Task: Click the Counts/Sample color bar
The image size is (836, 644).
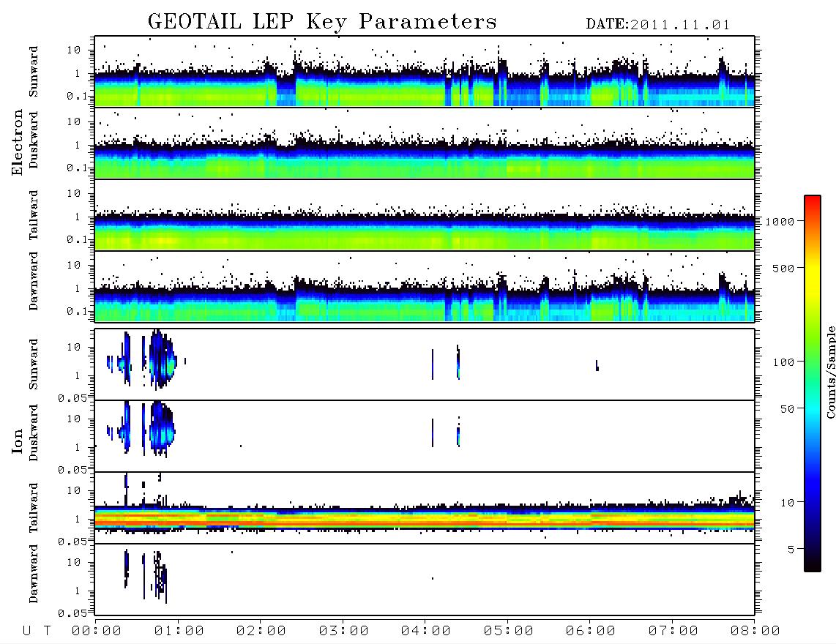Action: coord(813,384)
